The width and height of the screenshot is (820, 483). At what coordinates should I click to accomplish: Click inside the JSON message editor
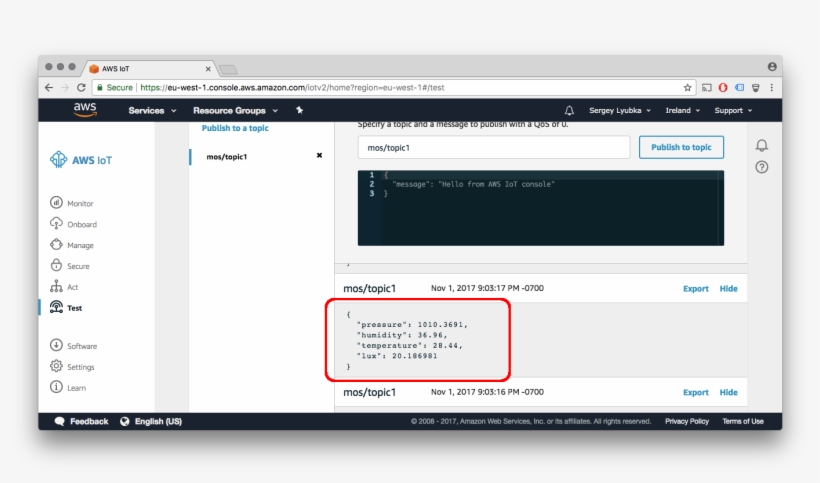click(x=541, y=208)
